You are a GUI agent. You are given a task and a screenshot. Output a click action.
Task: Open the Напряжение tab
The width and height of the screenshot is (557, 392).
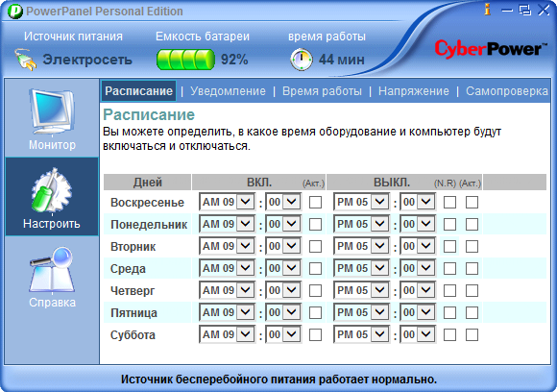click(414, 91)
